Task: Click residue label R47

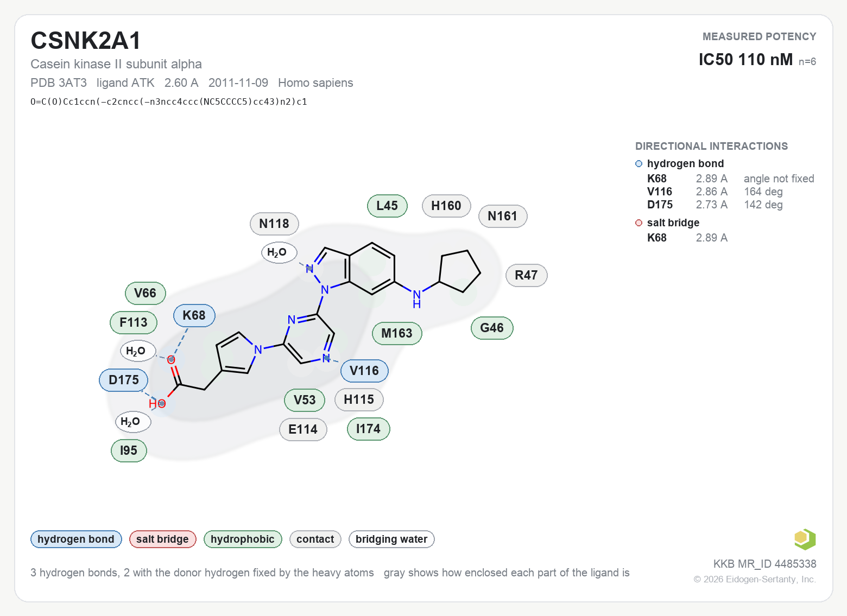Action: coord(526,275)
